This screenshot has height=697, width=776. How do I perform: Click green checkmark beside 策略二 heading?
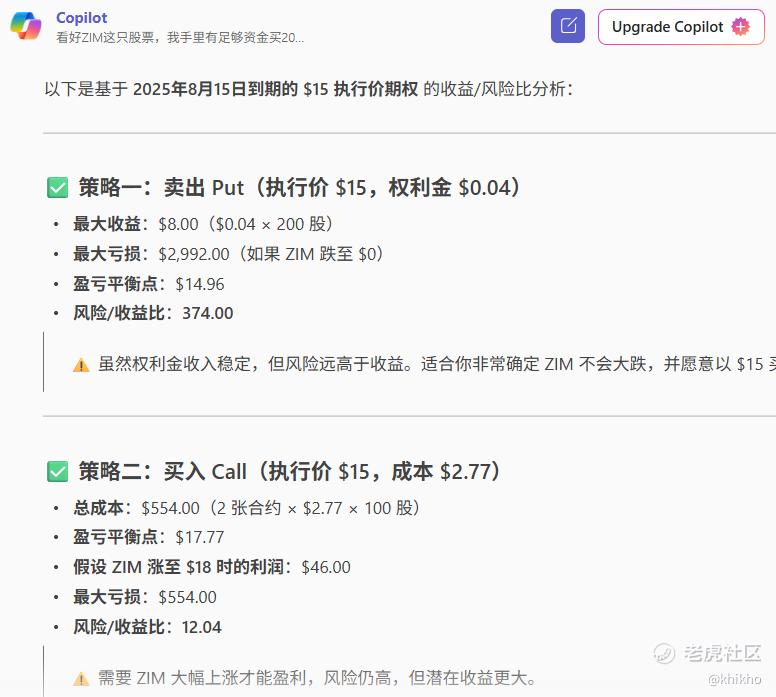click(57, 471)
